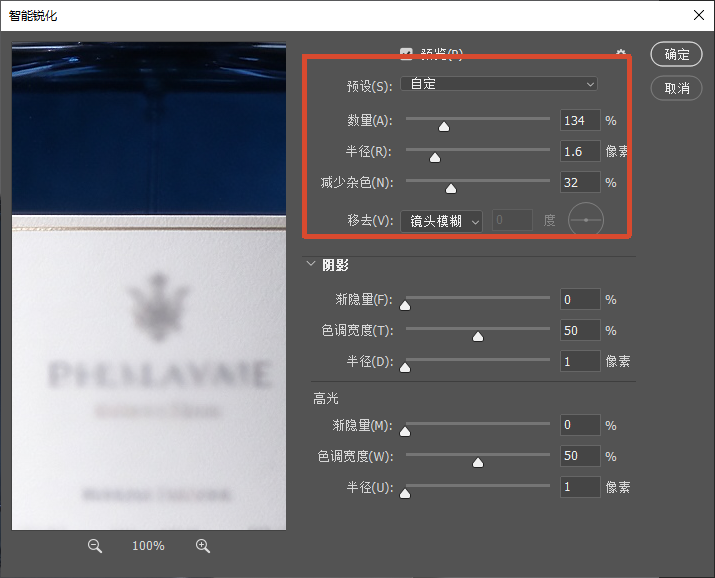Click the 高光 section label
The image size is (715, 578).
[x=326, y=398]
